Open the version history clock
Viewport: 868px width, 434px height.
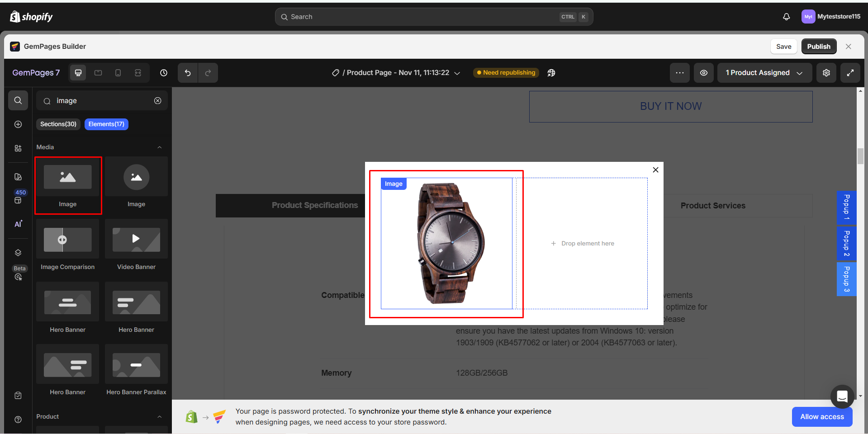pos(164,73)
